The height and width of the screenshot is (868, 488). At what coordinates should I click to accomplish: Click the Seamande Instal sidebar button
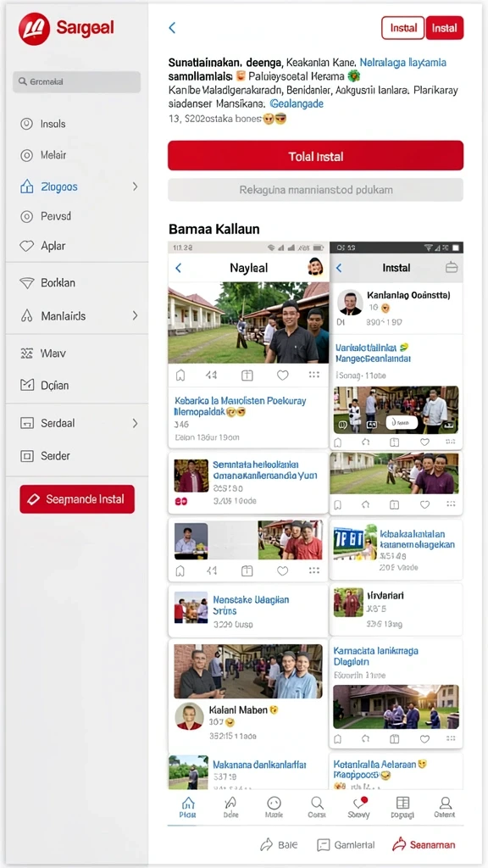click(x=77, y=499)
